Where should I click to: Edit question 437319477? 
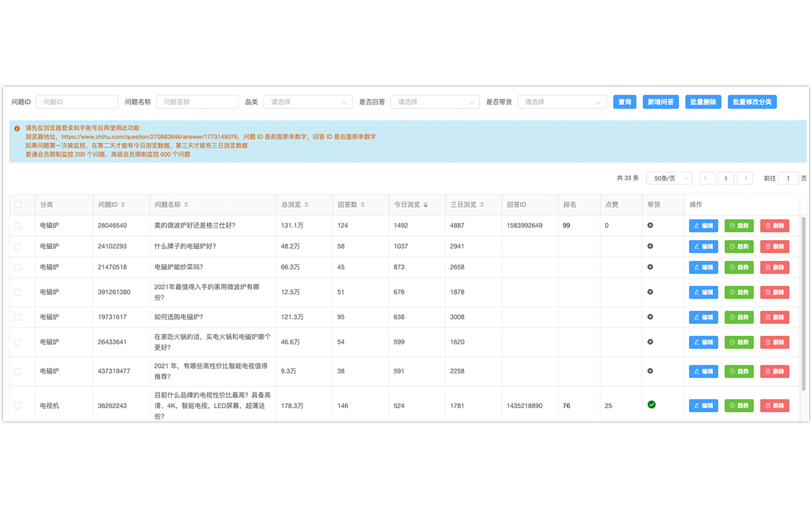click(x=704, y=371)
